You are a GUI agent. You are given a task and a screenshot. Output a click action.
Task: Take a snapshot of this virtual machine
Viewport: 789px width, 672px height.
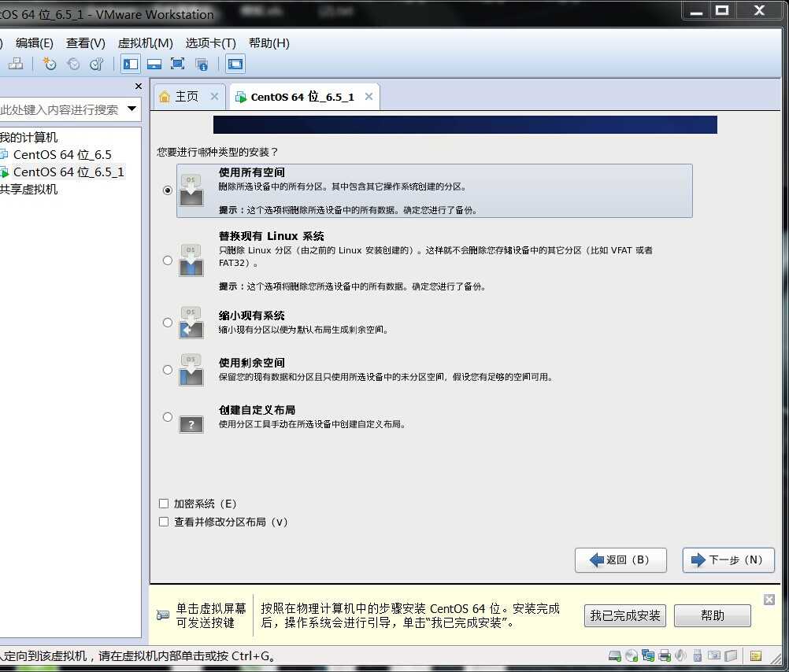[x=50, y=64]
